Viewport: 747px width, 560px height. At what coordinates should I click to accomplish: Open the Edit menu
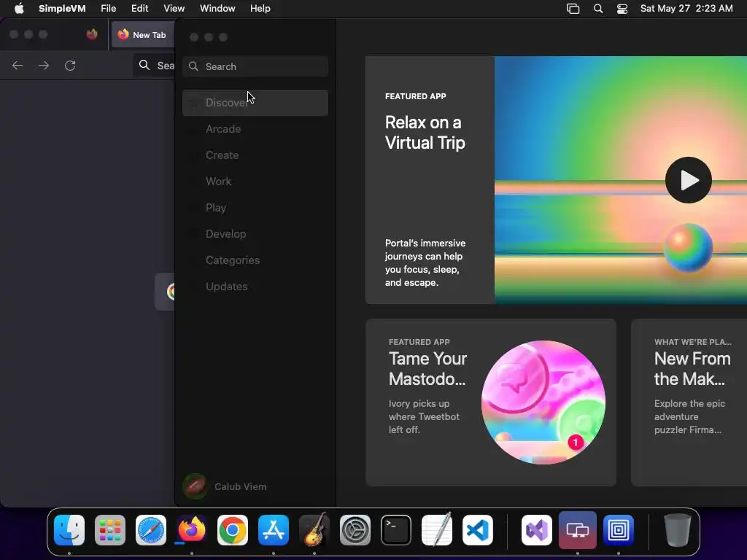coord(139,9)
